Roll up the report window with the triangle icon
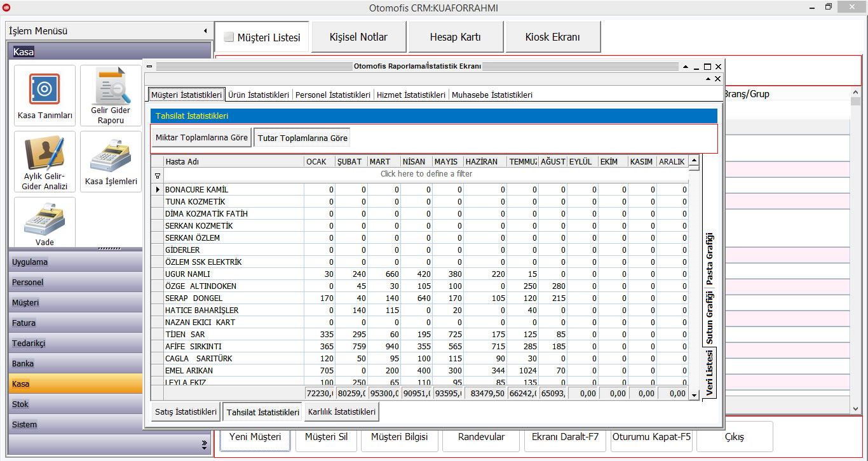The width and height of the screenshot is (868, 461). pos(686,67)
